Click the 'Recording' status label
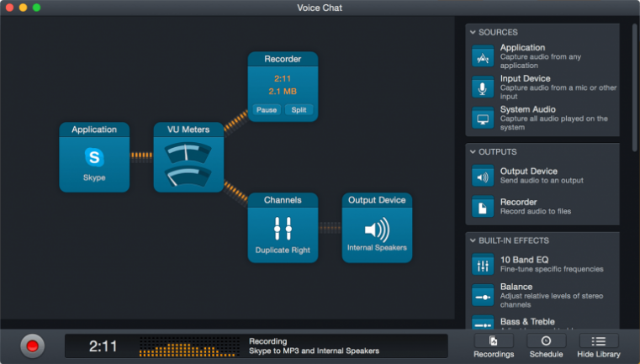Viewport: 640px width, 364px height. [x=267, y=341]
